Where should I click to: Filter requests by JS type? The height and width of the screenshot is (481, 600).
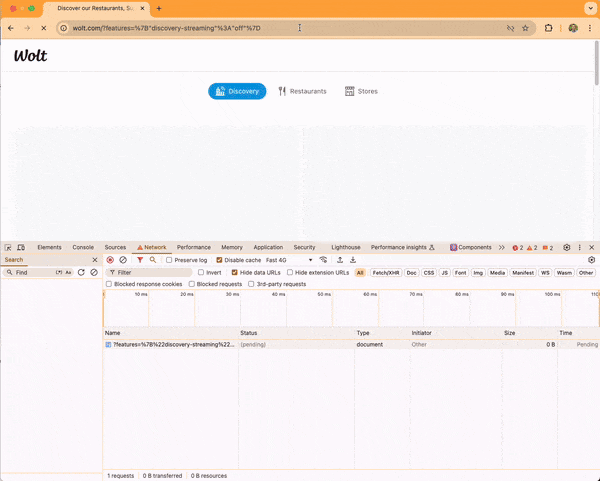[445, 273]
